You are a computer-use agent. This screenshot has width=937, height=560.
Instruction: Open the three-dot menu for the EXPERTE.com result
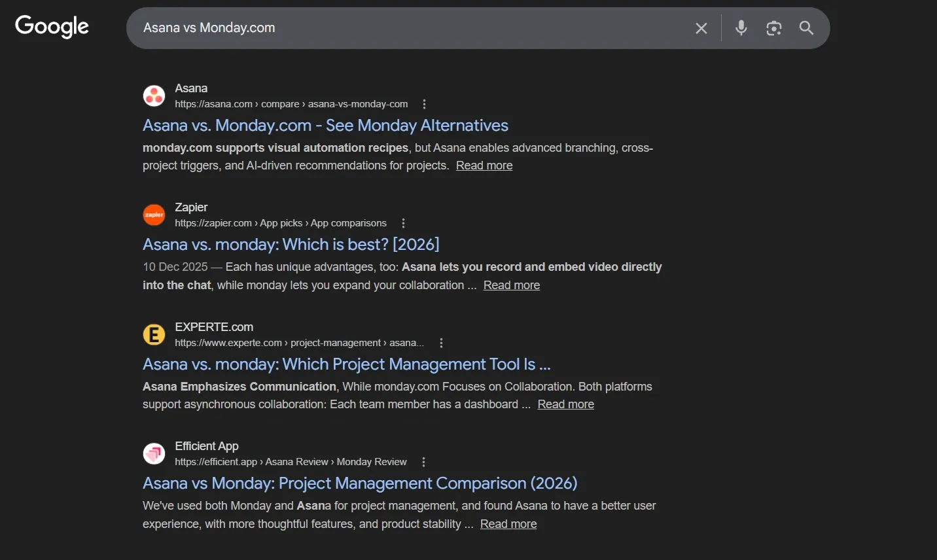pos(441,342)
